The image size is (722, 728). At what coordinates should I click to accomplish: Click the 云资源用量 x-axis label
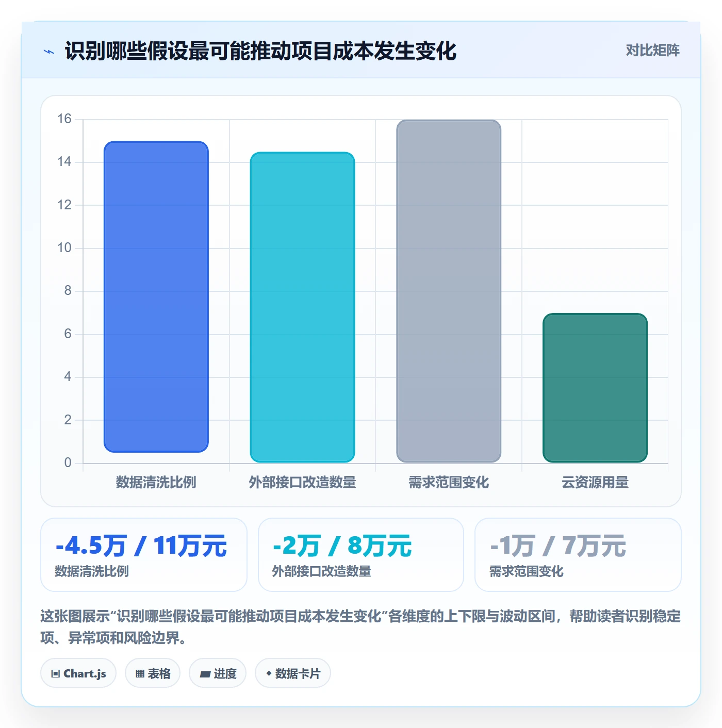click(595, 483)
